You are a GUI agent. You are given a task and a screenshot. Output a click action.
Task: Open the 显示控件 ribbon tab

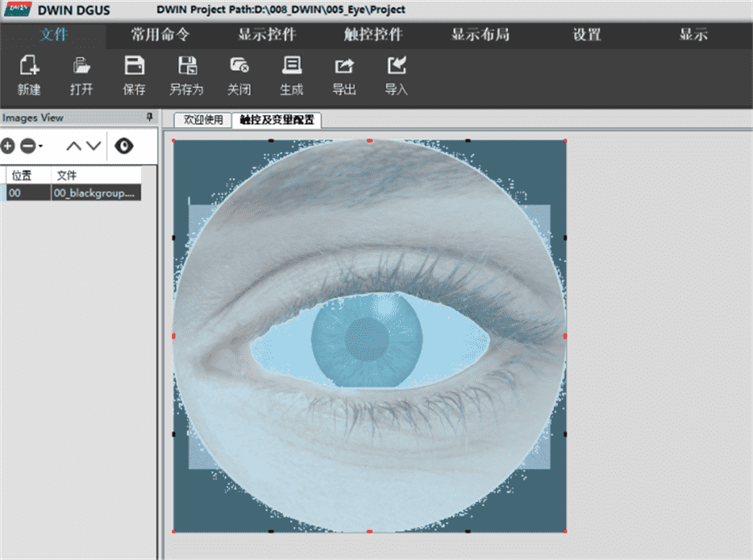[x=267, y=35]
